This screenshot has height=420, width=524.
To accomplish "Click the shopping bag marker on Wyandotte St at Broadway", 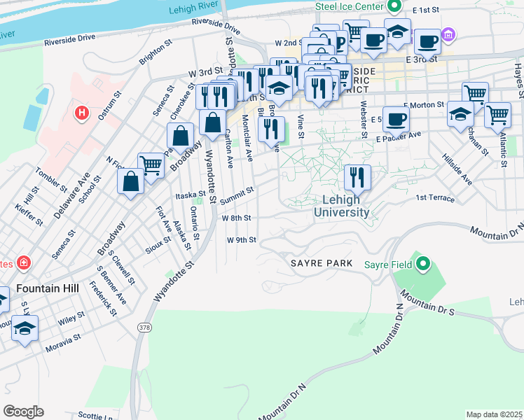I will pos(212,123).
